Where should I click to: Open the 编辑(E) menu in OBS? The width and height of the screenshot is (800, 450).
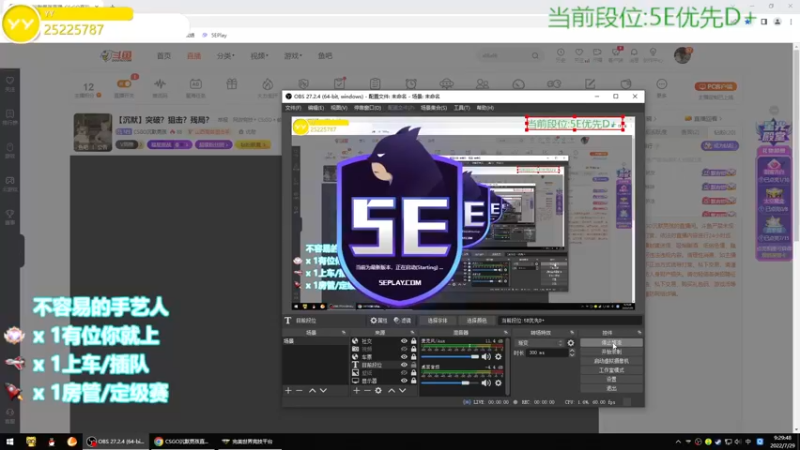pos(316,108)
